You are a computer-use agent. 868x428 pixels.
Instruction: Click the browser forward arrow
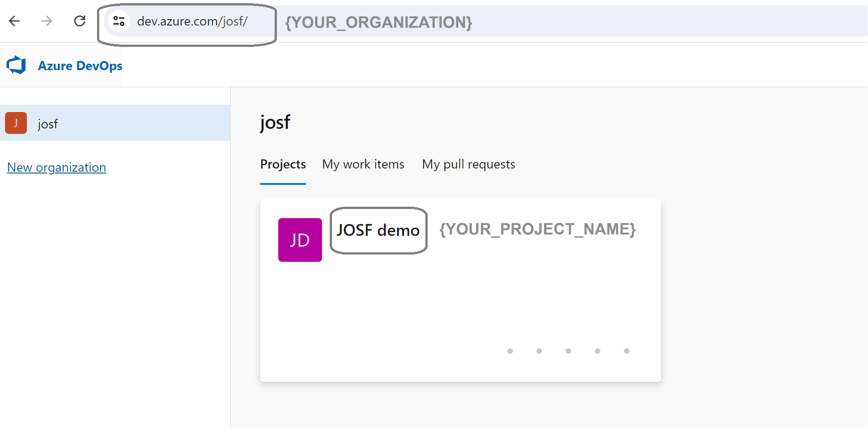(46, 21)
